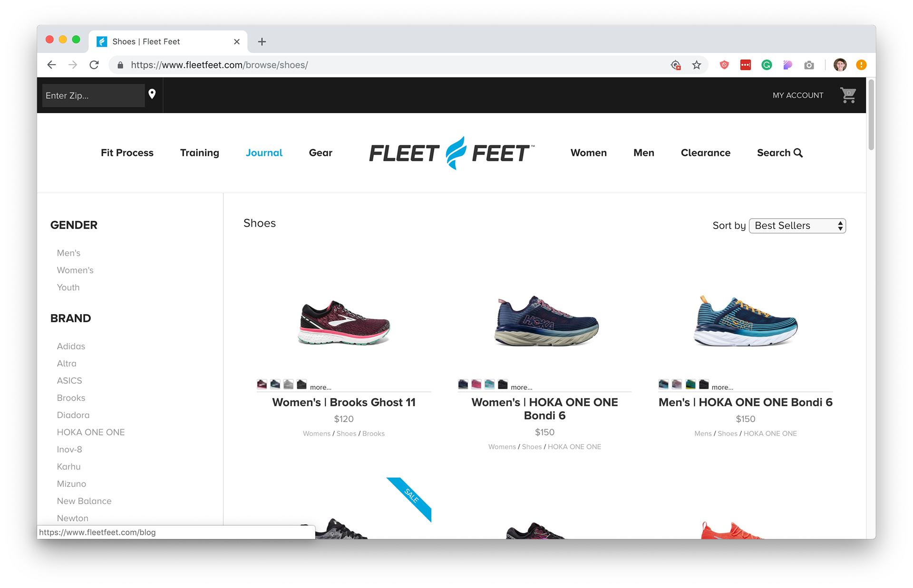Select first color swatch of Brooks Ghost 11
Viewport: 913px width, 588px height.
[x=262, y=384]
